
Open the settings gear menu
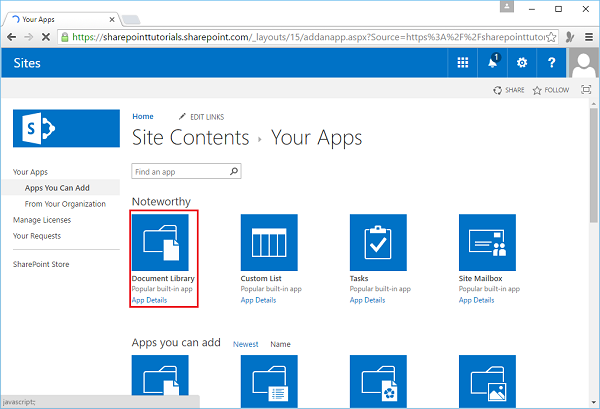(521, 63)
